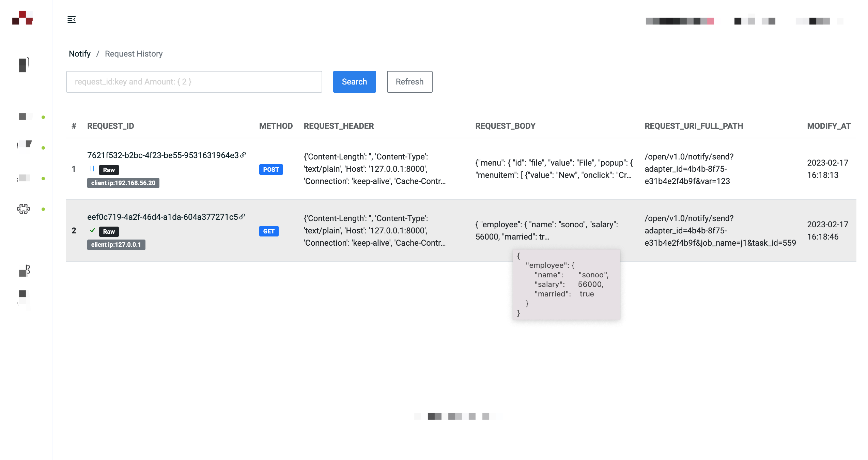Image resolution: width=868 pixels, height=460 pixels.
Task: Click the link icon next to request ID 7621f532
Action: coord(243,155)
